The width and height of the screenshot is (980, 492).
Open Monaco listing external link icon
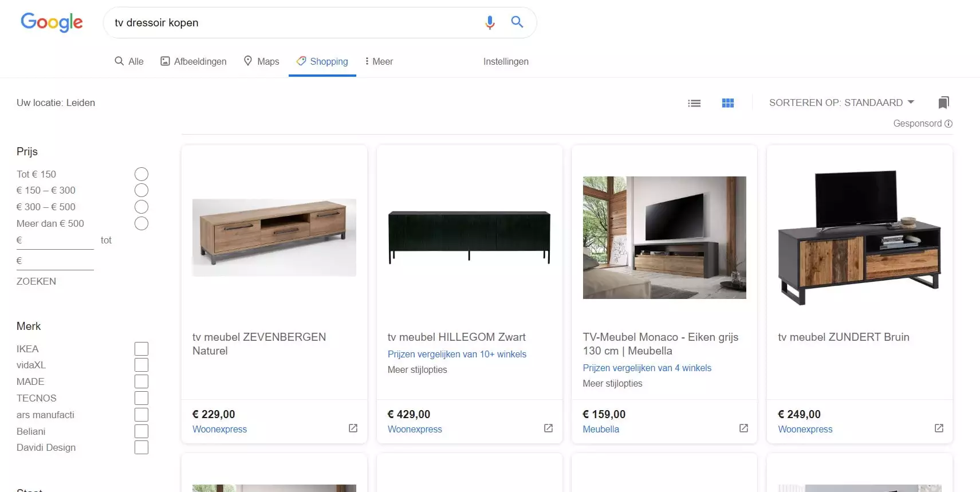pyautogui.click(x=743, y=428)
